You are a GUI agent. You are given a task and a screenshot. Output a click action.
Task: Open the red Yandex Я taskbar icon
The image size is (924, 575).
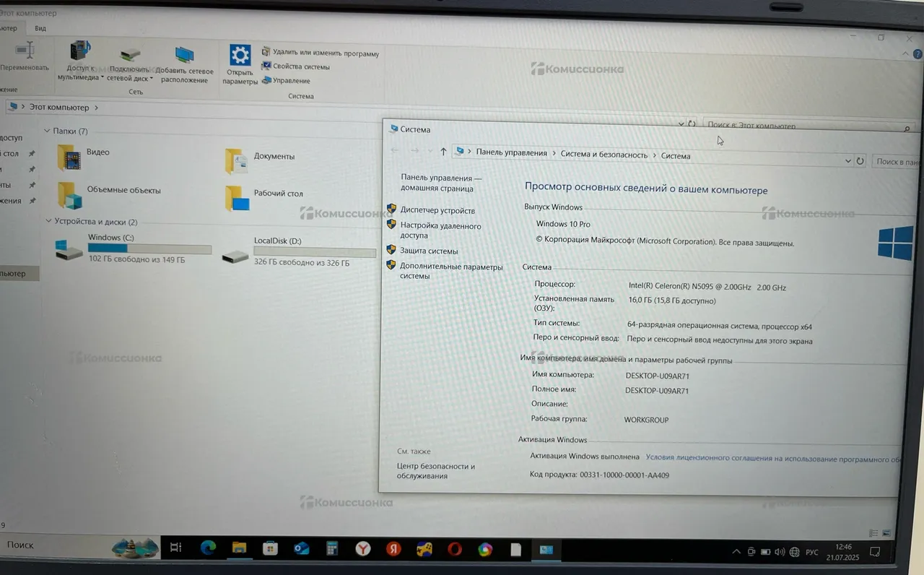click(x=393, y=549)
